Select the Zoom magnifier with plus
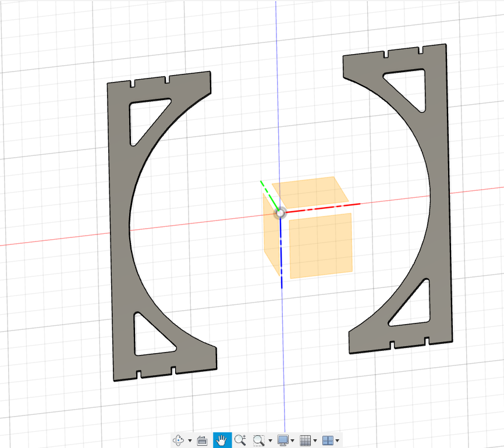The height and width of the screenshot is (448, 504). click(x=240, y=440)
